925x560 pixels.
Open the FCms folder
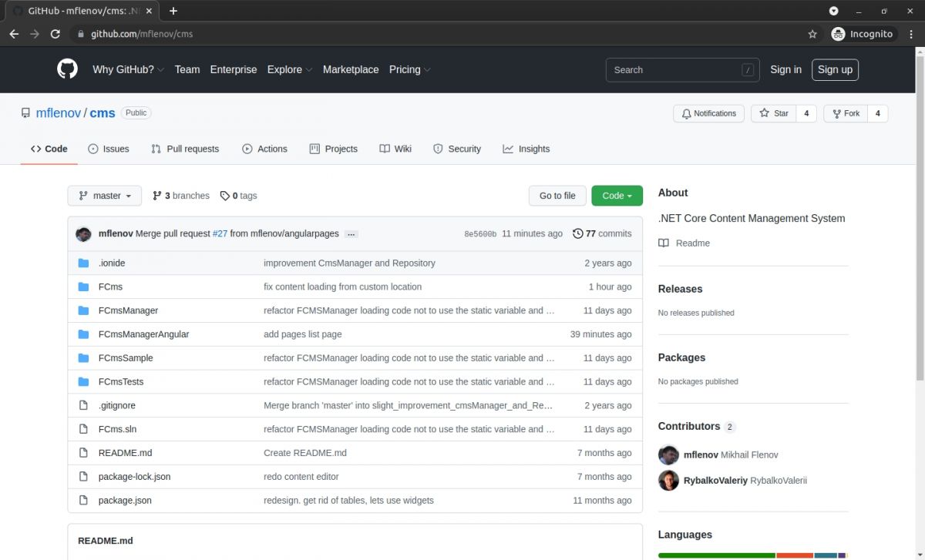coord(110,287)
